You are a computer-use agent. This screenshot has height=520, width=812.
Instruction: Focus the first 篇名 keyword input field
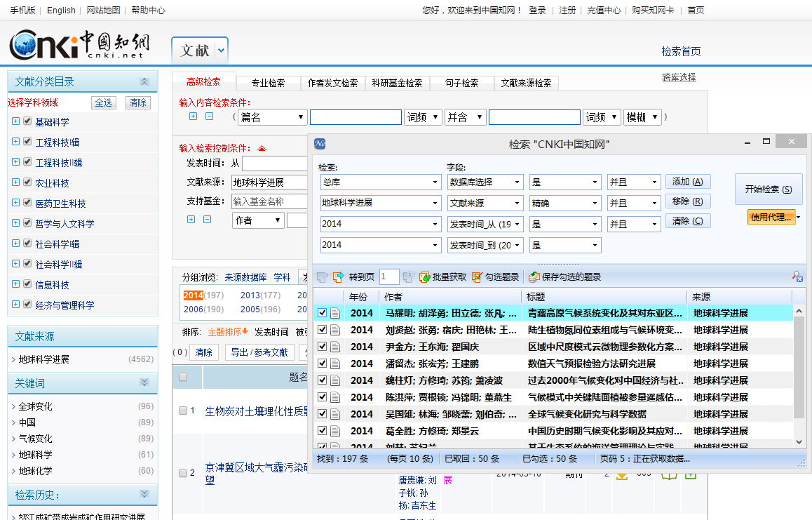pyautogui.click(x=356, y=117)
